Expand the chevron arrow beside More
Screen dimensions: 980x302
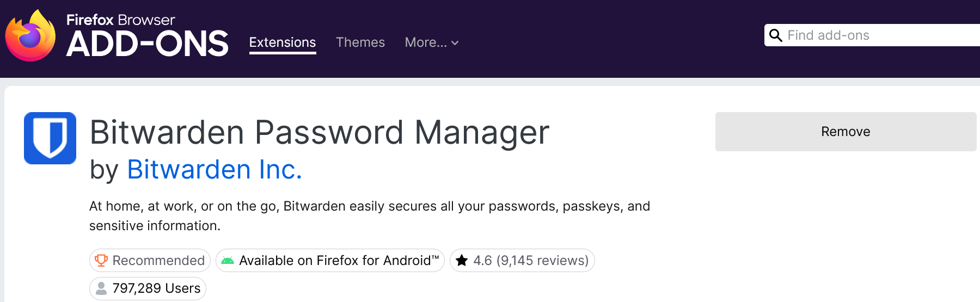point(455,43)
